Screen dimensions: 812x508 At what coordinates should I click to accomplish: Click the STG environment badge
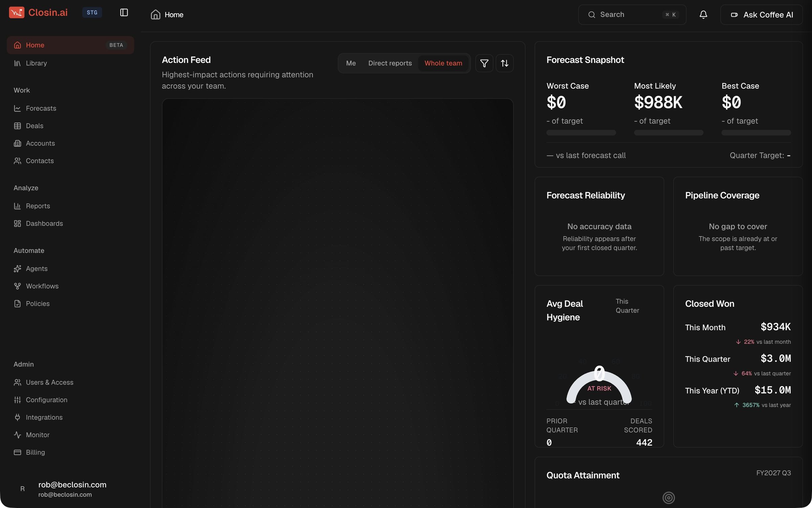[92, 13]
